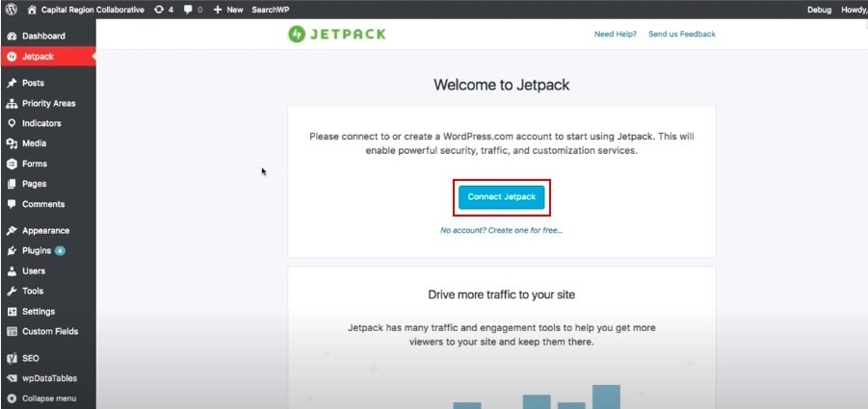Click the WordPress logo icon in admin bar

pyautogui.click(x=12, y=10)
